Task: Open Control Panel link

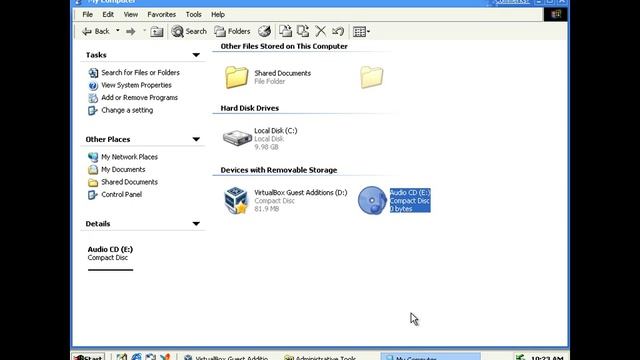Action: [x=122, y=195]
